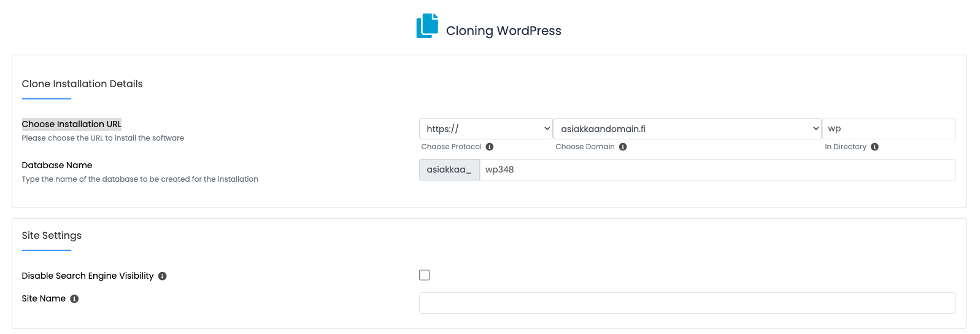Open the https:// protocol dropdown

[486, 129]
